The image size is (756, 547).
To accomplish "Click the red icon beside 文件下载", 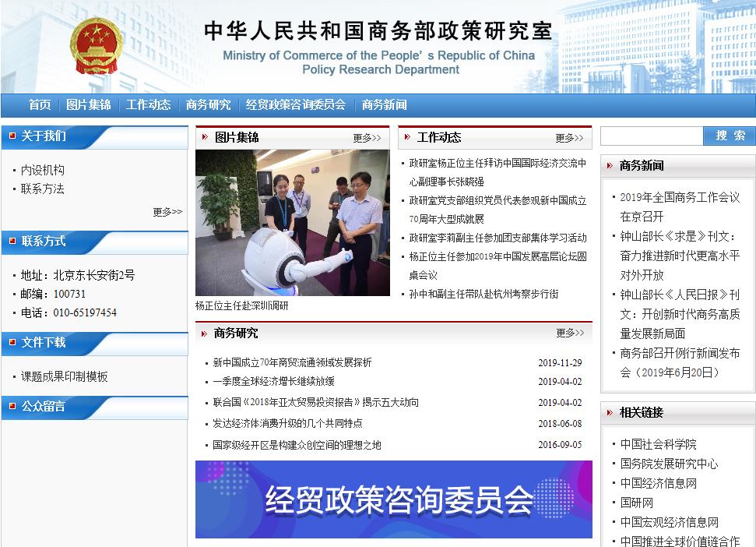I will [12, 343].
